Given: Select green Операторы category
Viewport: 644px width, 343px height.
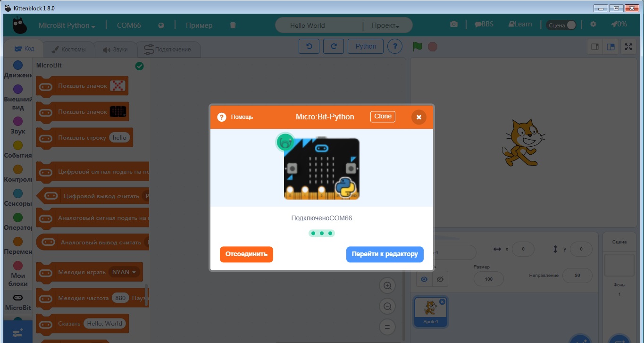Looking at the screenshot, I should 18,218.
